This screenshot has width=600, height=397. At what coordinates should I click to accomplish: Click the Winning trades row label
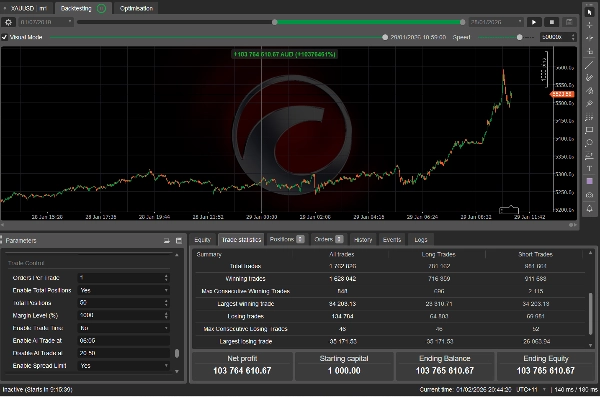point(245,279)
